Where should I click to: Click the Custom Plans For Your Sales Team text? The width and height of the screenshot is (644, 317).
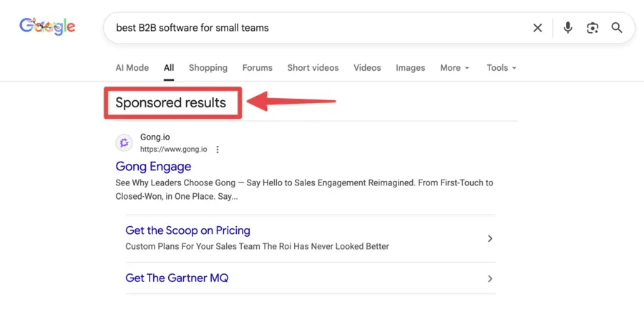257,247
